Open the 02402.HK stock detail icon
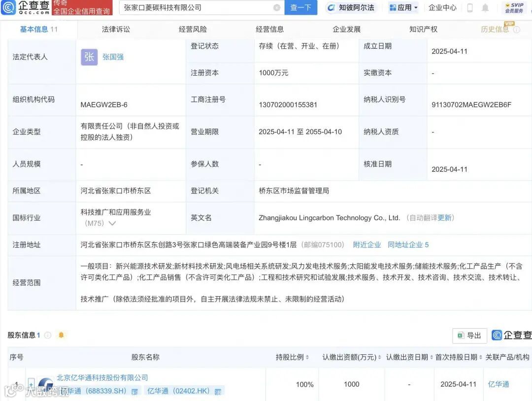This screenshot has width=532, height=401. click(x=218, y=392)
